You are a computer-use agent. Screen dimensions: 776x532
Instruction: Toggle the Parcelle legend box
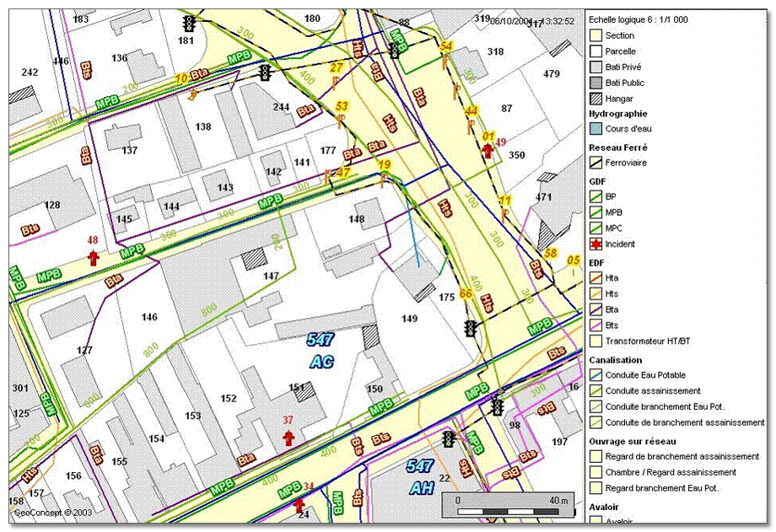[x=595, y=51]
